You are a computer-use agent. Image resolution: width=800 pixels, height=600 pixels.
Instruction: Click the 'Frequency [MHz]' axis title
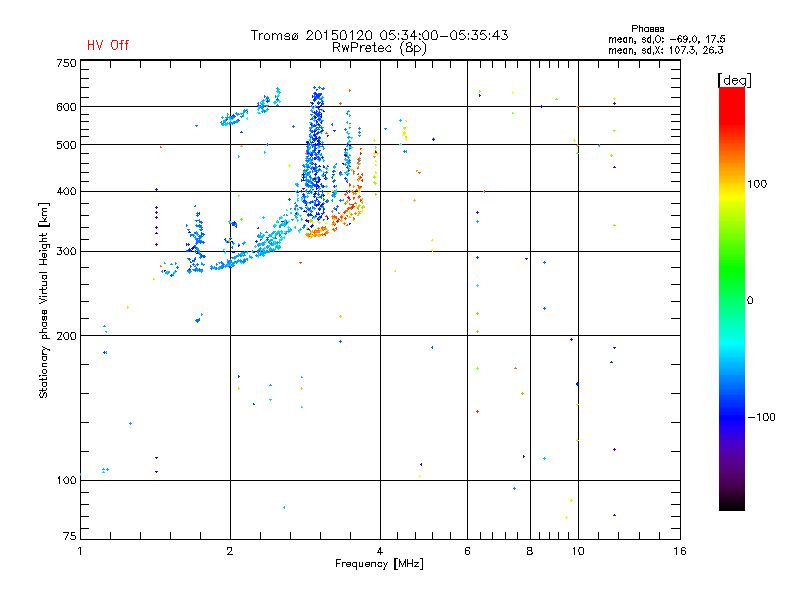pyautogui.click(x=379, y=564)
